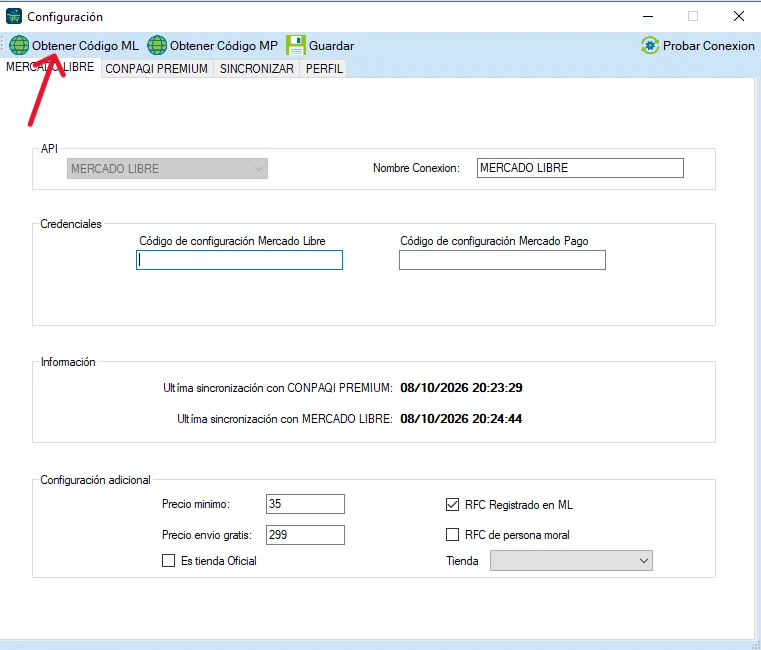Click the Obtener Código MP globe icon
Screen dimensions: 761x650
pos(157,45)
